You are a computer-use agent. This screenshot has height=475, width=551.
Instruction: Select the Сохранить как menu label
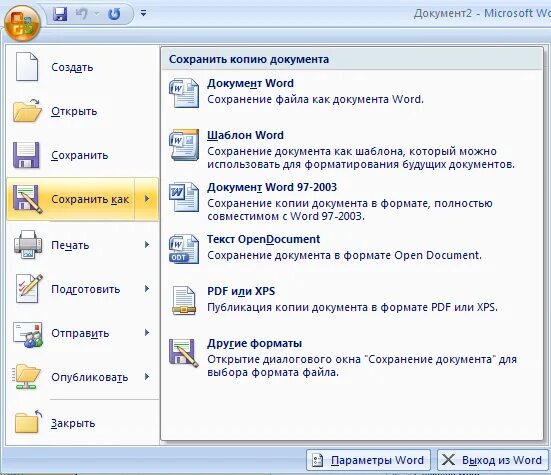pyautogui.click(x=90, y=199)
